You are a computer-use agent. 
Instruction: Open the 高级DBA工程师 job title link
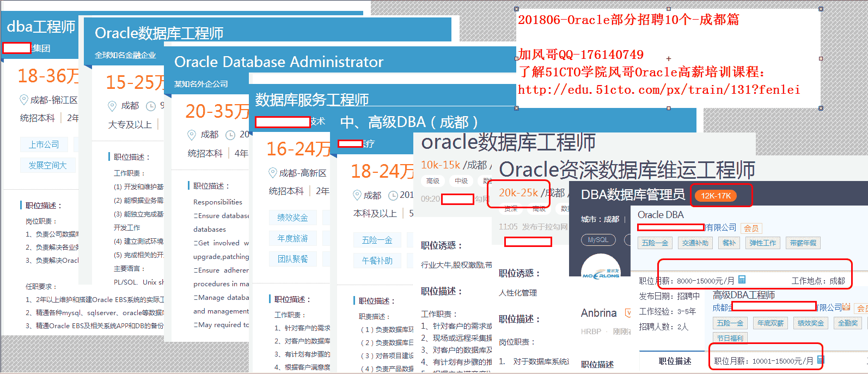pos(744,295)
